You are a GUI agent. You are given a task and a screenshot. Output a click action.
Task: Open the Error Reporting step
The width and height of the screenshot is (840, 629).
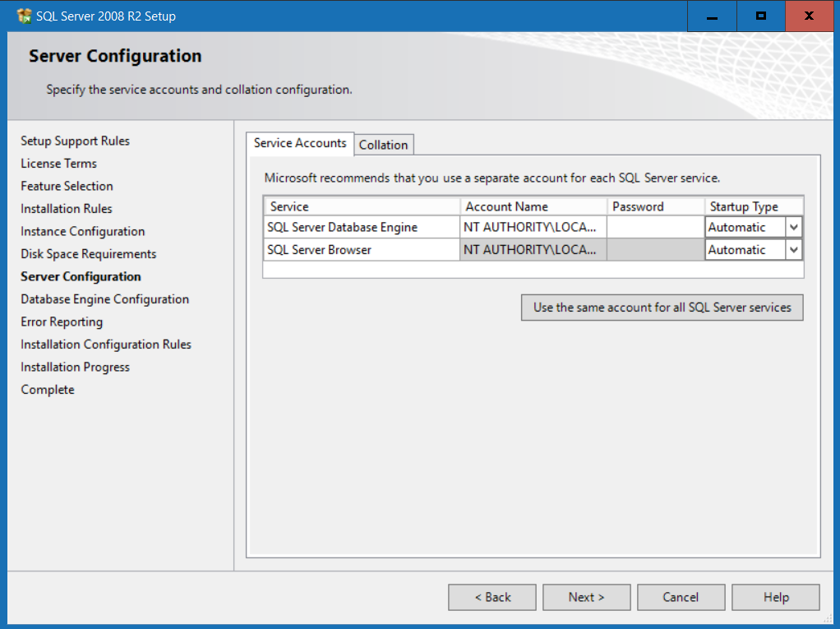61,321
